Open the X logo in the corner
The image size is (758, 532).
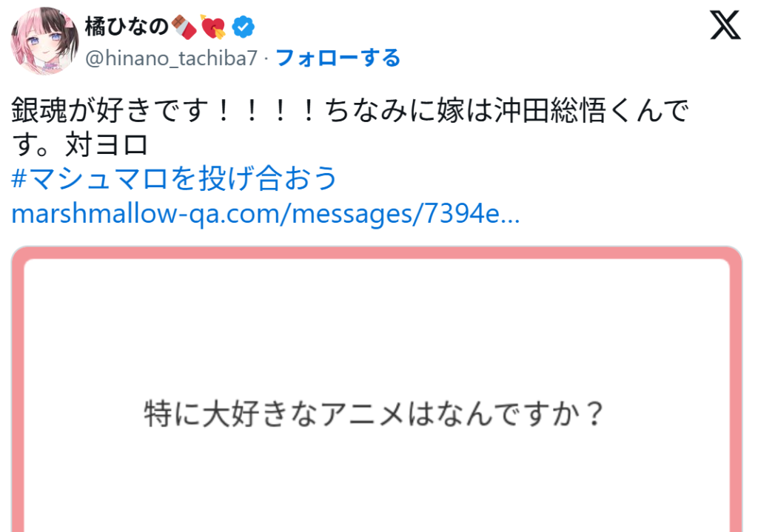(725, 25)
